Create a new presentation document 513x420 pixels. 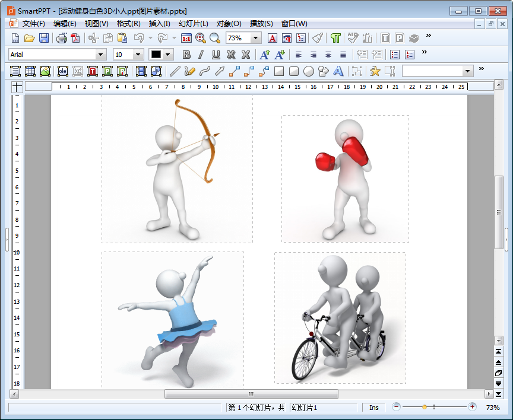15,38
